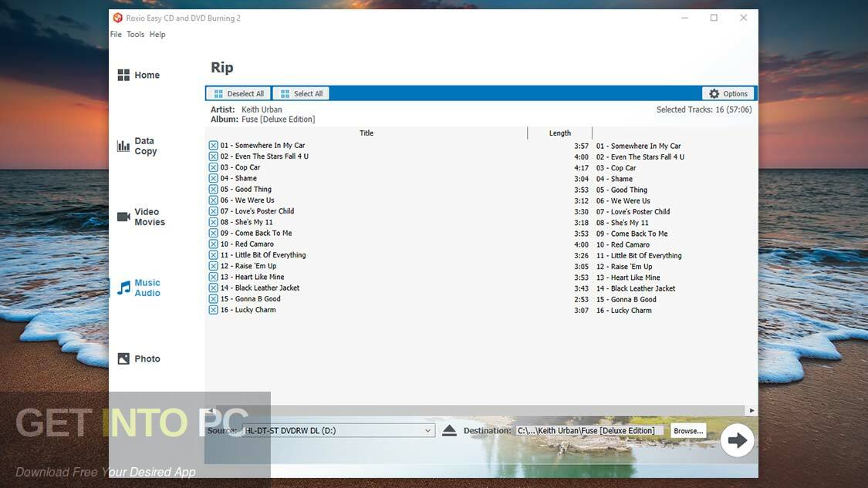Open the Data Copy section
This screenshot has height=488, width=868.
click(137, 146)
